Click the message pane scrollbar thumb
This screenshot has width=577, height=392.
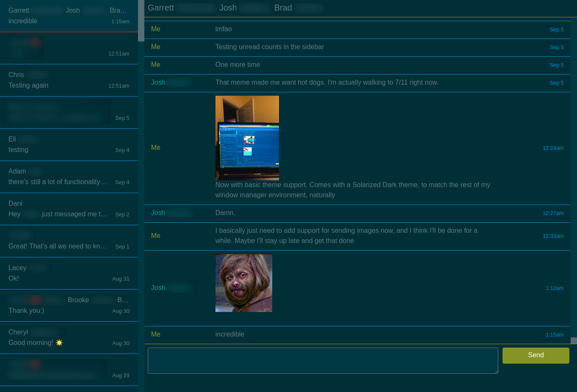click(574, 340)
